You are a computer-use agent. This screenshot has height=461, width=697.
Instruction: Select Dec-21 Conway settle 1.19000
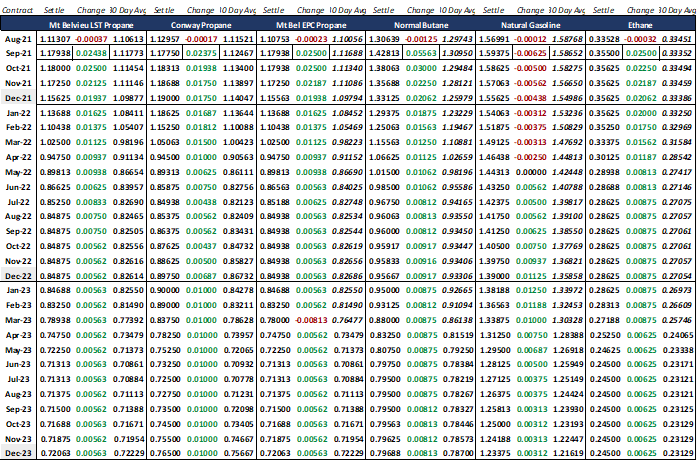(x=165, y=98)
